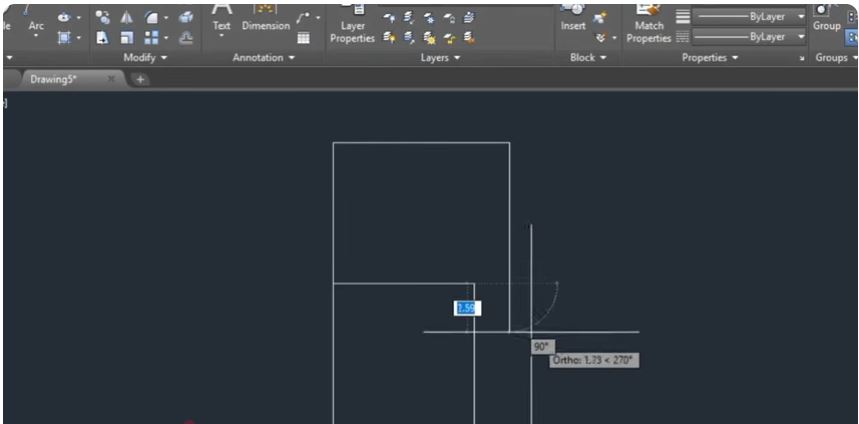Open the Leader tool dropdown arrow
This screenshot has width=859, height=424.
click(x=317, y=18)
